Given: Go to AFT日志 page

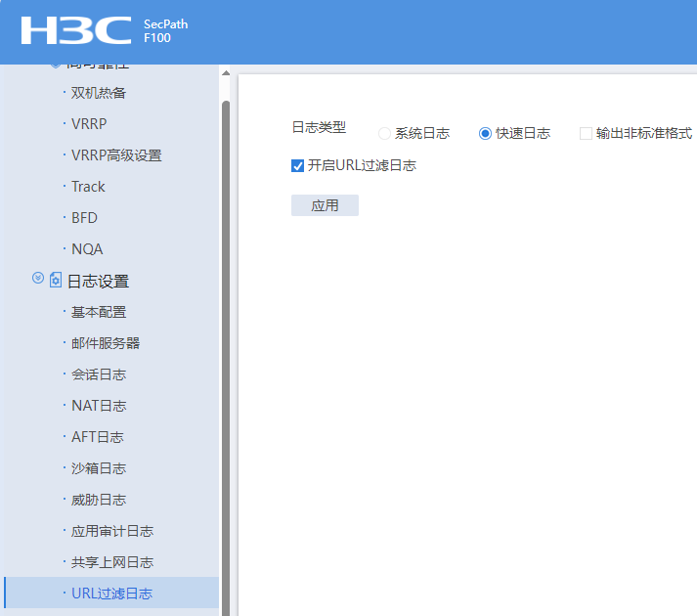Looking at the screenshot, I should click(x=98, y=437).
